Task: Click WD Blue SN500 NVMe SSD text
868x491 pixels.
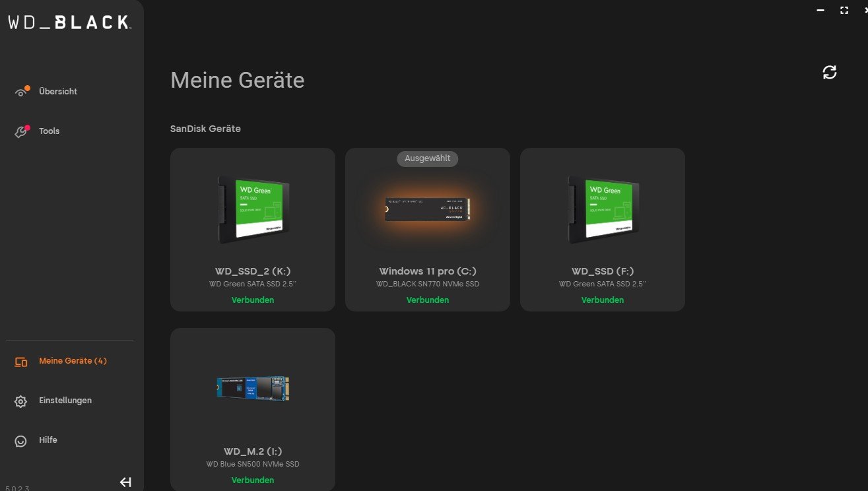Action: [253, 465]
